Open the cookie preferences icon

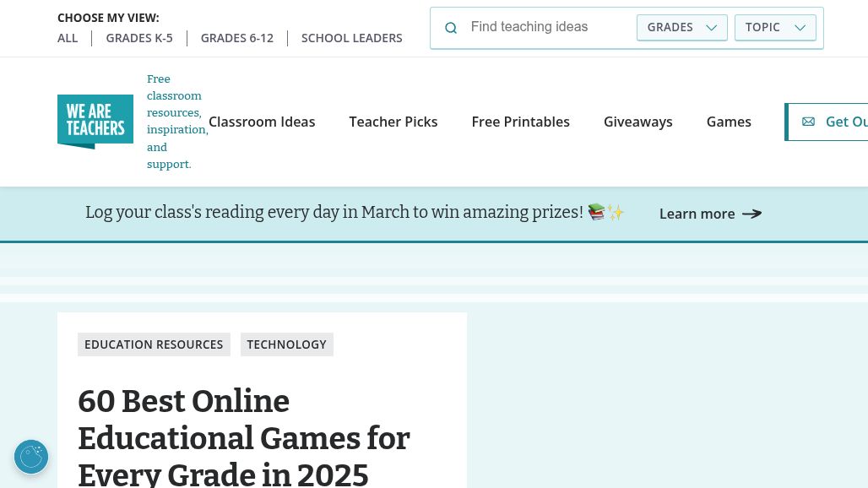(31, 457)
